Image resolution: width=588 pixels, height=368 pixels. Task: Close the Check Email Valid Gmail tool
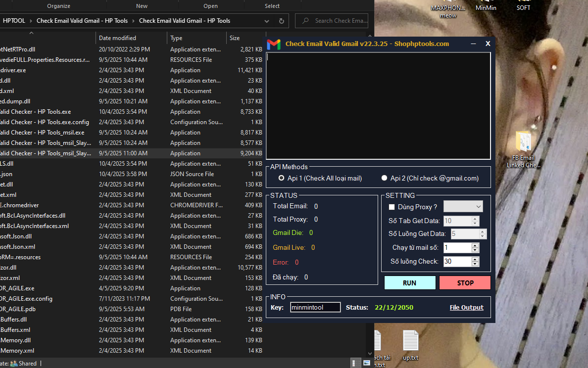coord(488,44)
